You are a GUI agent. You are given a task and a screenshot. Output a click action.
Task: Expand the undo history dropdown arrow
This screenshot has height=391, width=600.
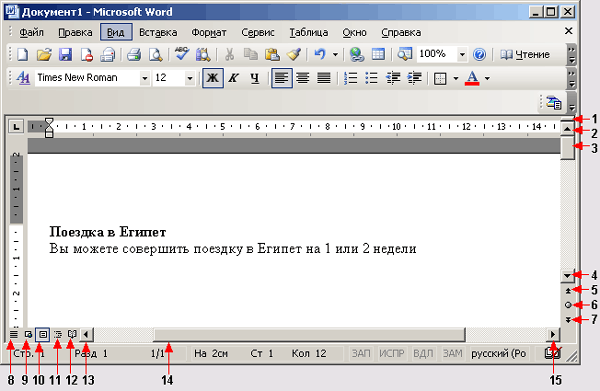coord(335,55)
